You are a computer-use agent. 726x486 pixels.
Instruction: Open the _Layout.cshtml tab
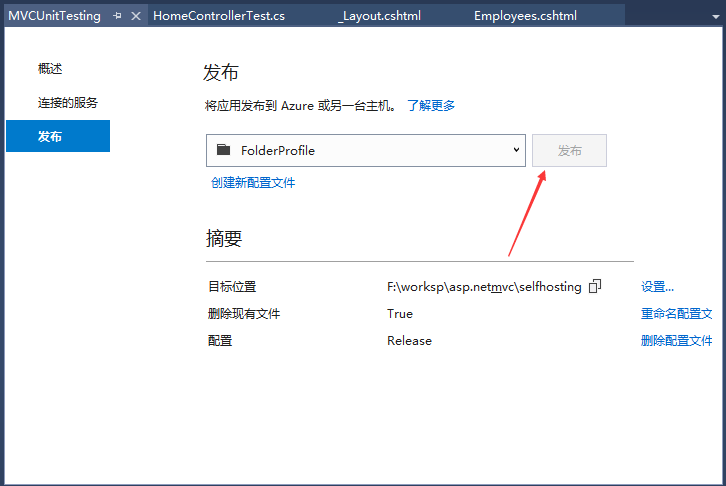click(382, 16)
